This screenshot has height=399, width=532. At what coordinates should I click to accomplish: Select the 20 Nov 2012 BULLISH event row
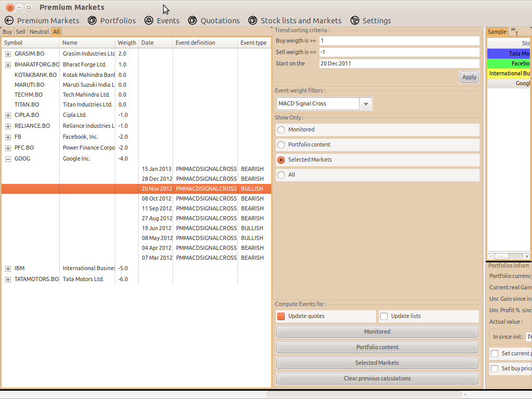pos(137,189)
